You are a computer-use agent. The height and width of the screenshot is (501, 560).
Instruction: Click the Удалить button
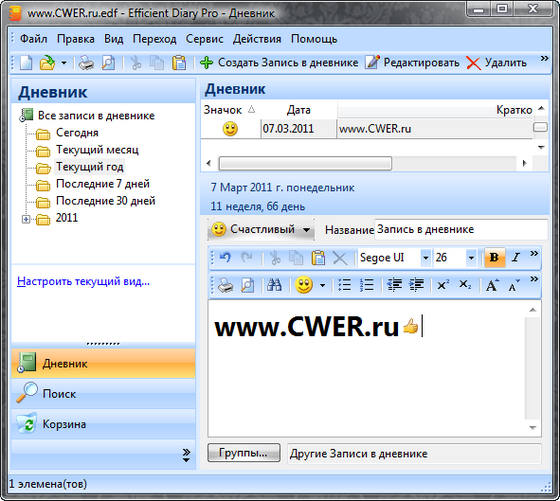pyautogui.click(x=496, y=63)
